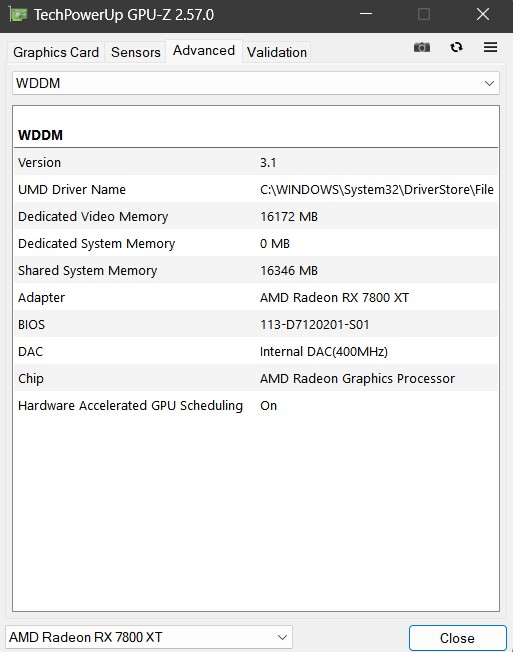Minimize the GPU-Z window
This screenshot has width=513, height=652.
[366, 15]
